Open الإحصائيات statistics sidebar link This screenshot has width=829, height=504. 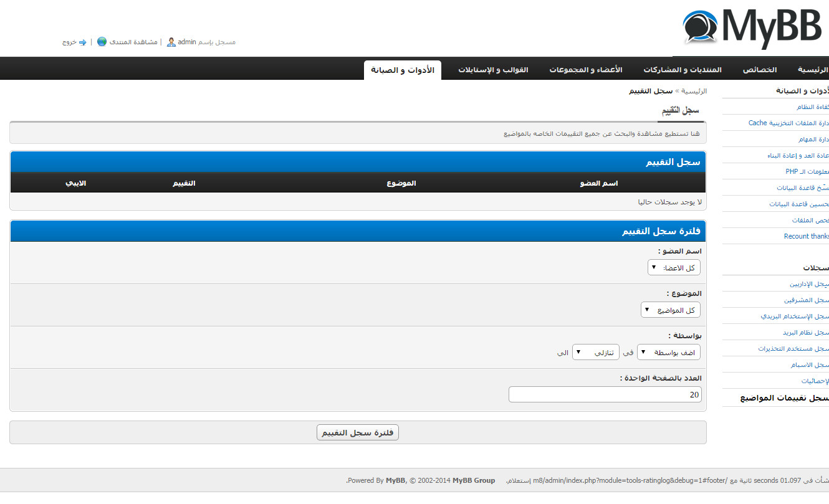tap(815, 381)
